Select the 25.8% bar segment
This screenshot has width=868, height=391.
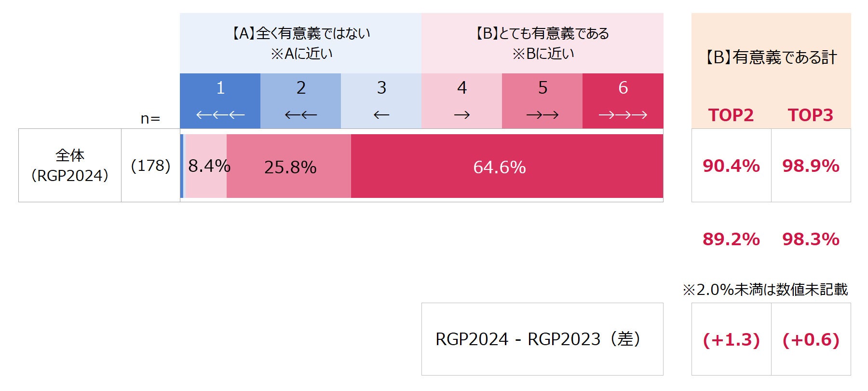[x=289, y=166]
